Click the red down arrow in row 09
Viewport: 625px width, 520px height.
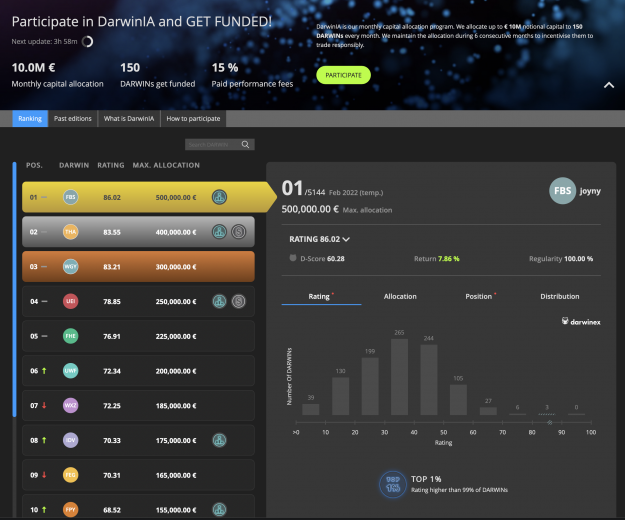coord(44,475)
